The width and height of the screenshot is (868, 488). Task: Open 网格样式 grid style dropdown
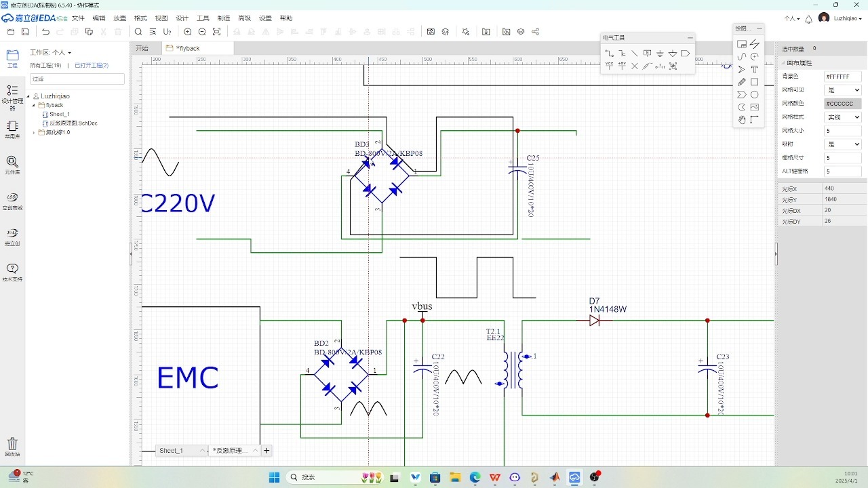[x=843, y=117]
